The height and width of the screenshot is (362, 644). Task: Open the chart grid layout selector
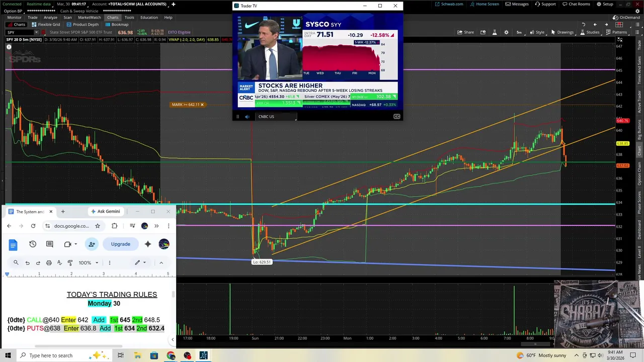(620, 24)
